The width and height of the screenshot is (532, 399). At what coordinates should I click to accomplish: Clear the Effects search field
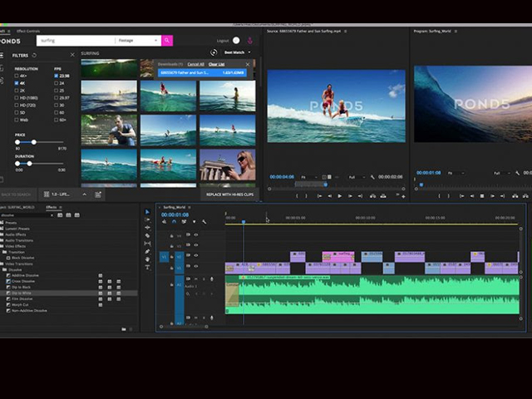tap(52, 215)
